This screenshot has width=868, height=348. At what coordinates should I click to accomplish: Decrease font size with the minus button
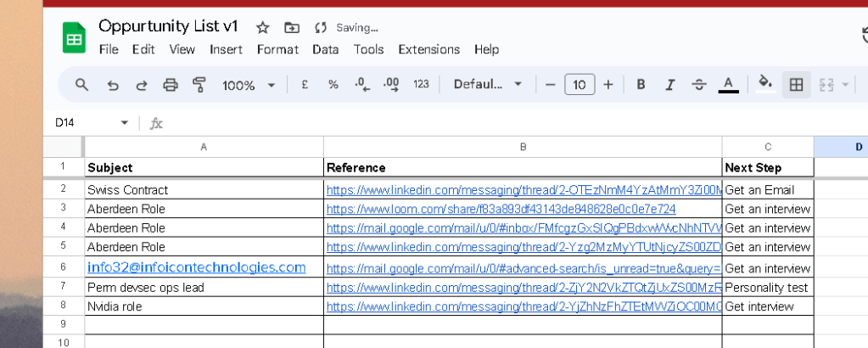[551, 85]
